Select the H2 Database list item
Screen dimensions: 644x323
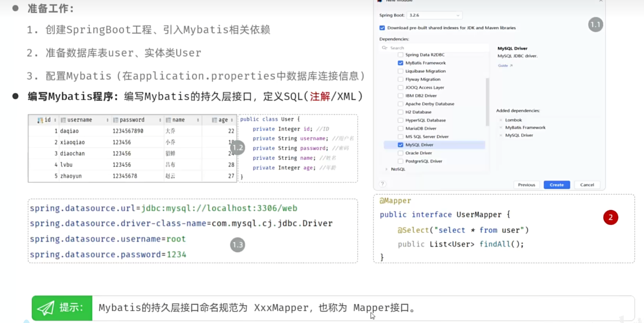[x=418, y=112]
